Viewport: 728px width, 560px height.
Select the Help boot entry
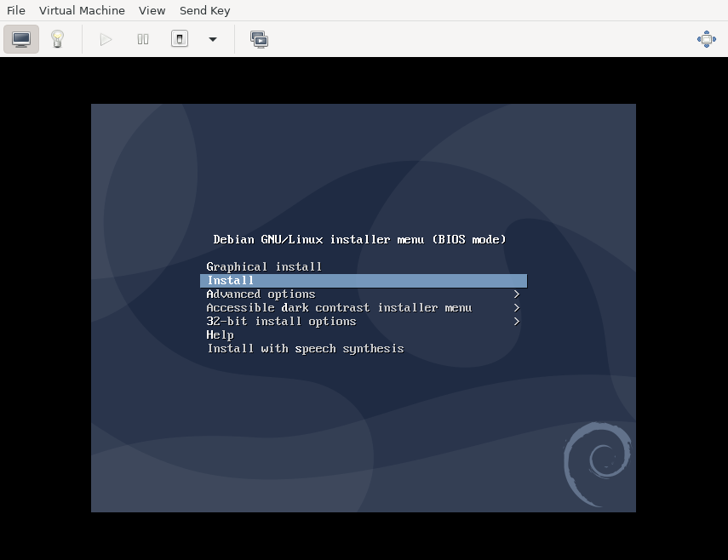click(x=364, y=335)
